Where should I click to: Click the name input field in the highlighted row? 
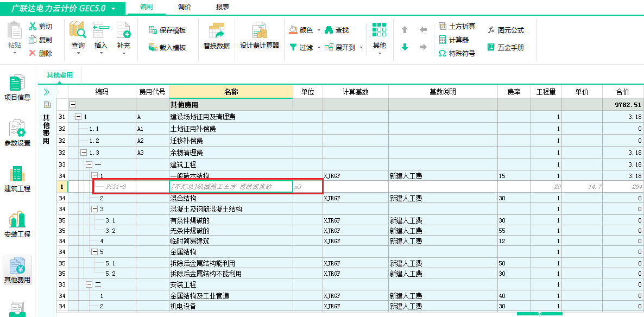(x=231, y=187)
